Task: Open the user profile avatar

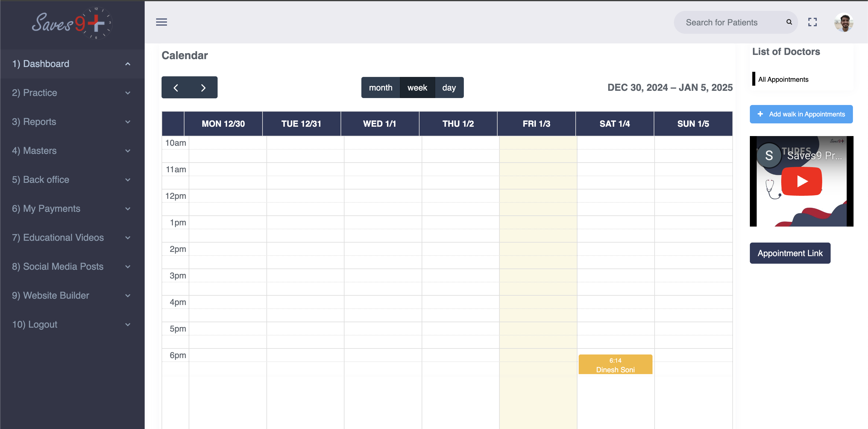Action: click(843, 23)
